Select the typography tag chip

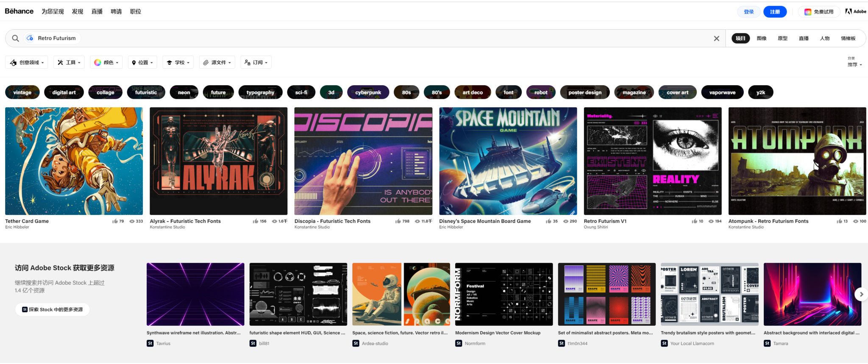click(260, 92)
